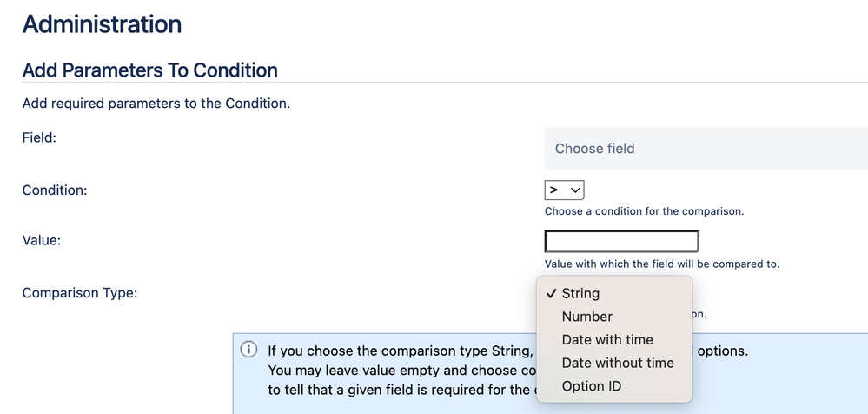The width and height of the screenshot is (868, 414).
Task: Select Date without time option
Action: pos(618,363)
